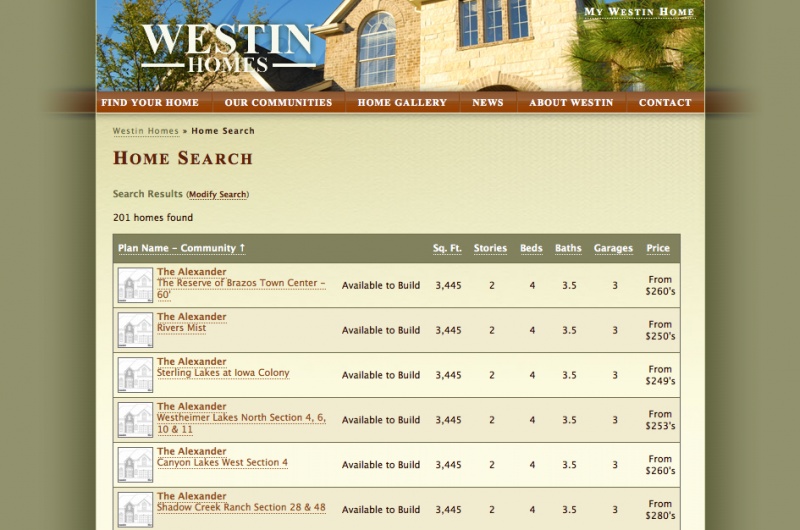Select the News menu item
The height and width of the screenshot is (530, 800).
(x=488, y=103)
